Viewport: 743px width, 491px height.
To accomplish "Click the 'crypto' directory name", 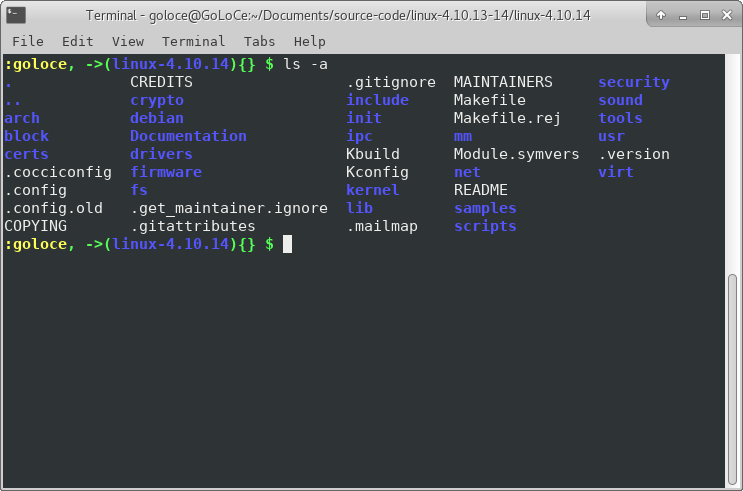I will click(157, 100).
